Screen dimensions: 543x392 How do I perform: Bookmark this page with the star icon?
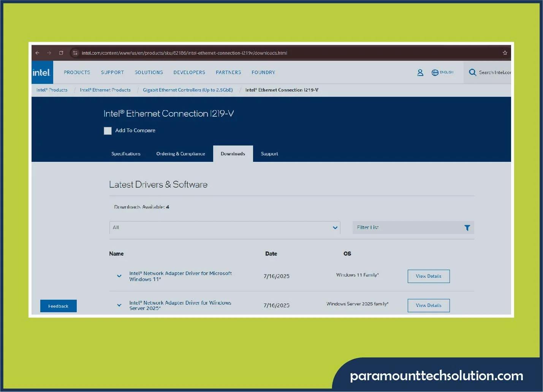[x=505, y=53]
